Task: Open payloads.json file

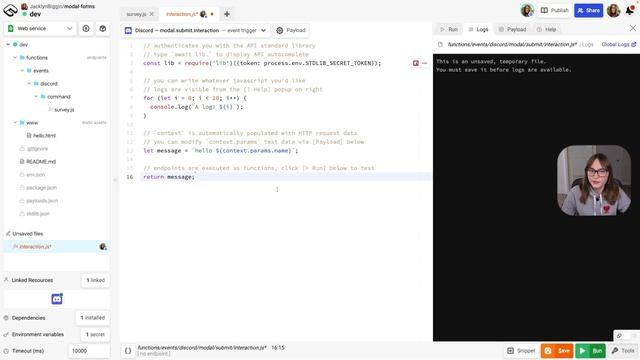Action: tap(42, 201)
